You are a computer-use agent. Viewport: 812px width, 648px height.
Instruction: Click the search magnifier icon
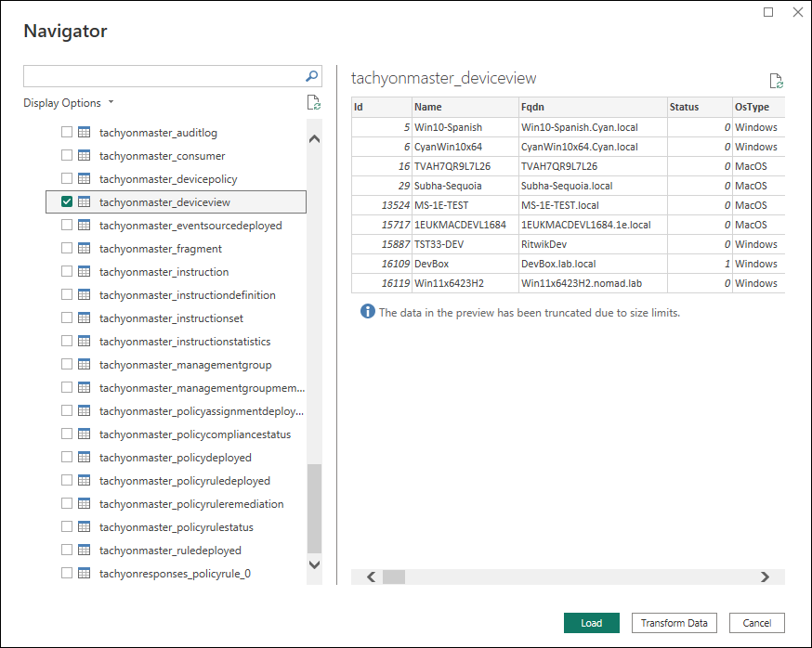(312, 76)
